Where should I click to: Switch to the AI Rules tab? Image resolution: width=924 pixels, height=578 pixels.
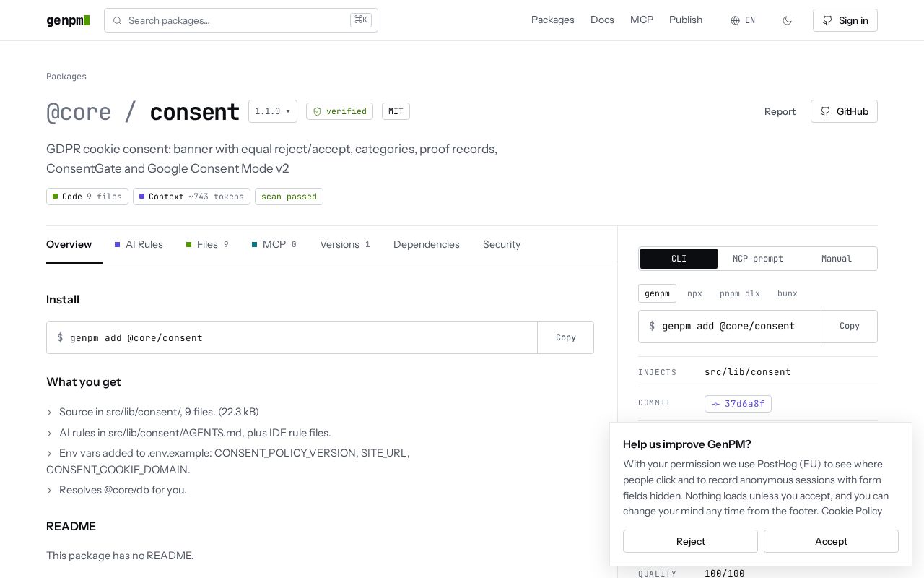139,244
